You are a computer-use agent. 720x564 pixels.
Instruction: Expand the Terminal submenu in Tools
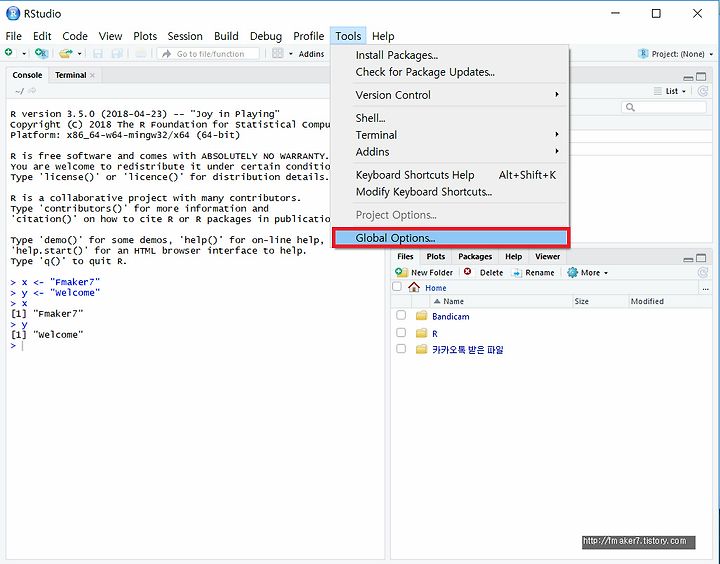pos(450,135)
